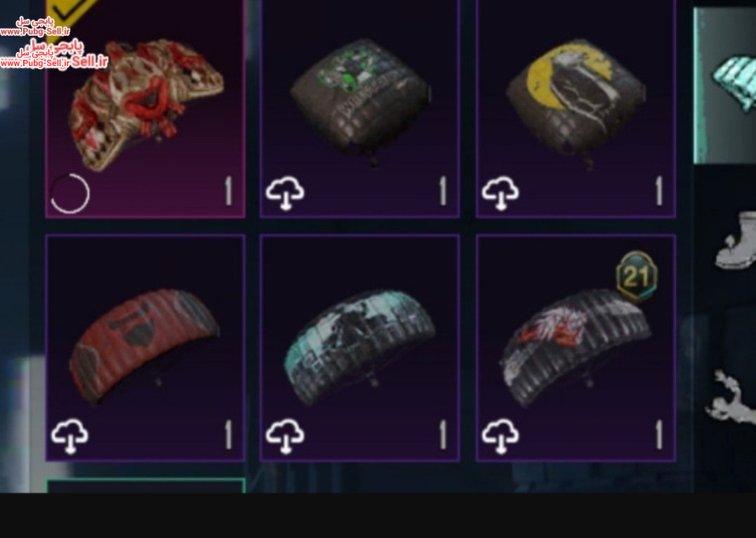Download the green skull parachute via cloud icon
This screenshot has height=538, width=756.
point(285,193)
